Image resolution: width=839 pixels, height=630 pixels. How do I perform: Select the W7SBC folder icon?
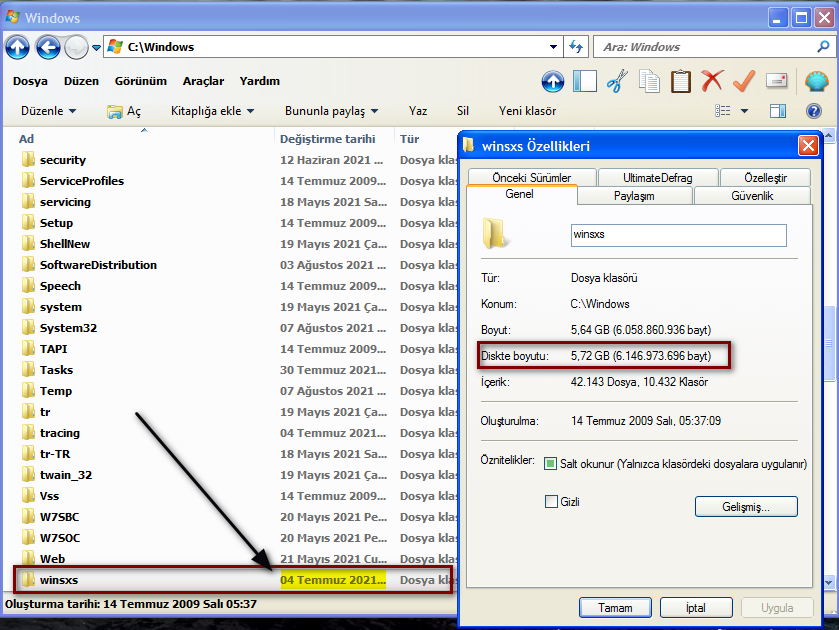point(28,517)
